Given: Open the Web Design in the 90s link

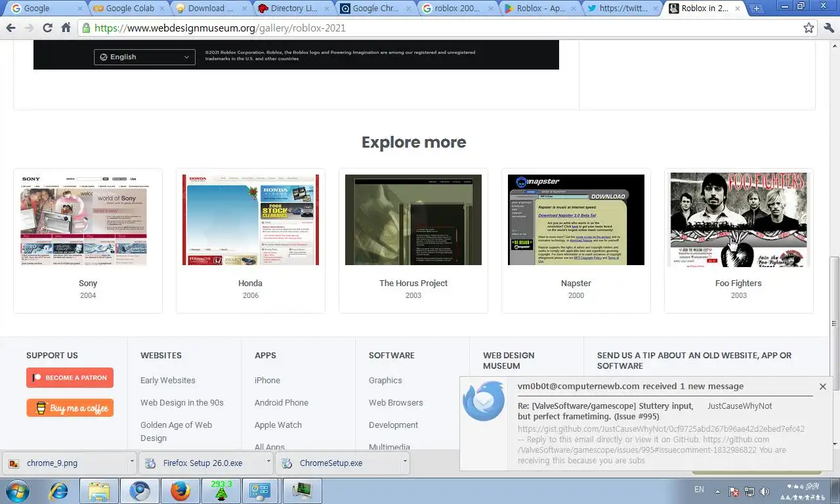Looking at the screenshot, I should (x=182, y=402).
